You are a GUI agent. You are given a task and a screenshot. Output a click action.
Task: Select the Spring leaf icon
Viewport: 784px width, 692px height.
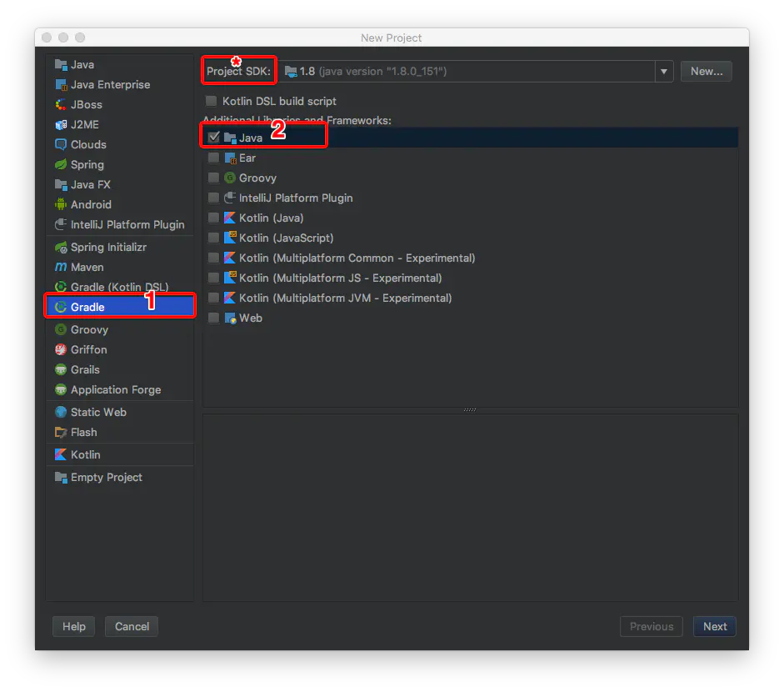coord(61,164)
